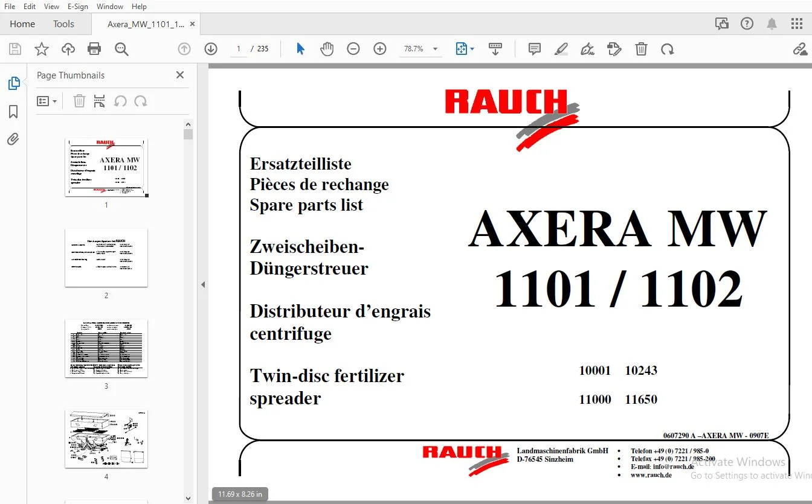This screenshot has width=812, height=504.
Task: View notifications with the bell icon
Action: [x=772, y=24]
